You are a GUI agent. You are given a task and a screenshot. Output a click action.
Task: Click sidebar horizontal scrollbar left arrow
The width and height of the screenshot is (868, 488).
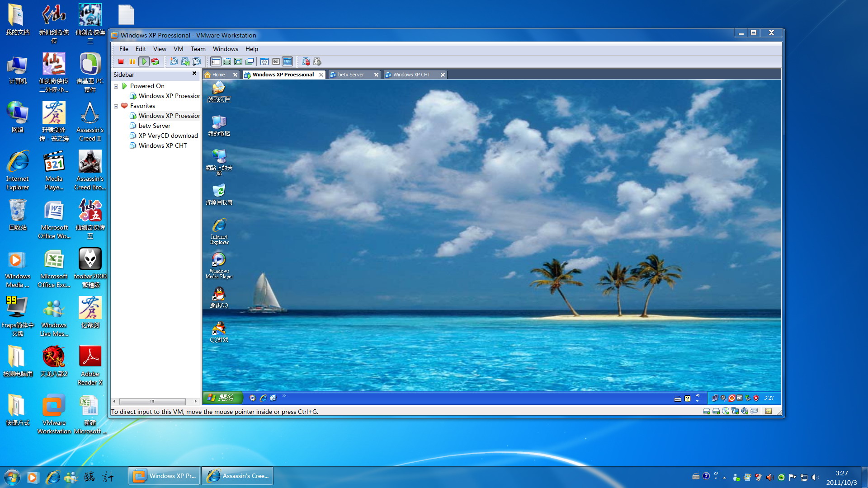click(114, 401)
